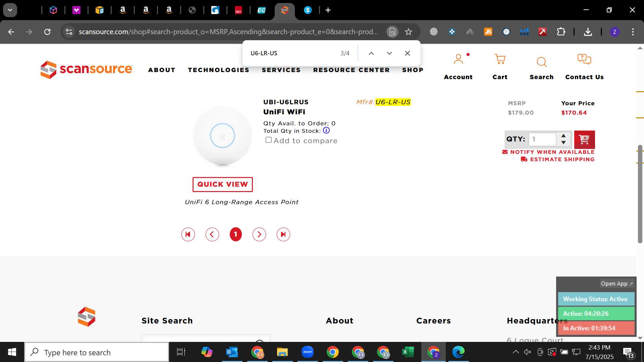This screenshot has width=644, height=362.
Task: Open the shopping Cart icon
Action: [x=500, y=60]
